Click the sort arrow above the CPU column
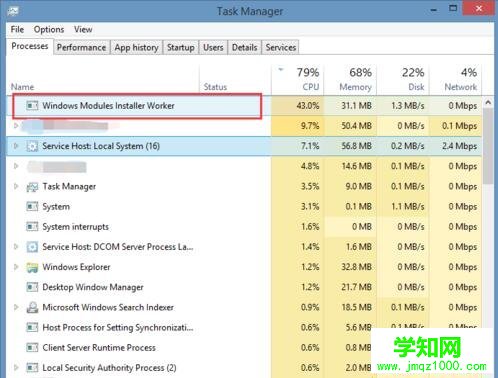 281,70
